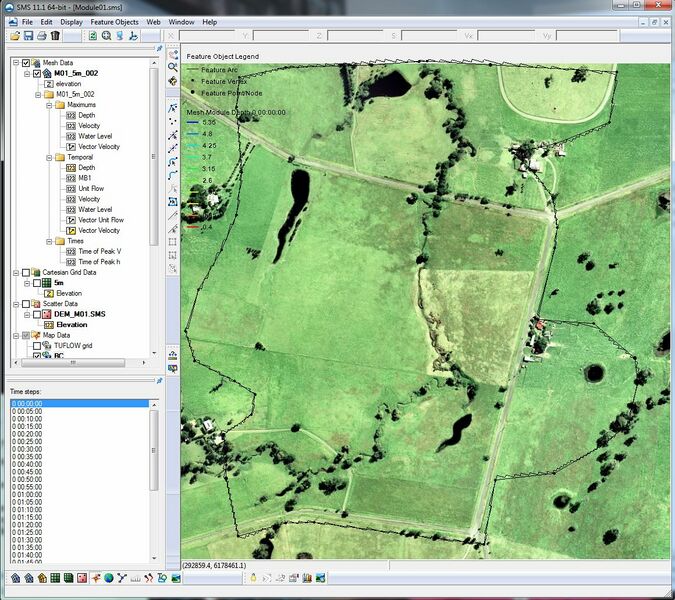The image size is (675, 600).
Task: Click the Open file folder icon
Action: pyautogui.click(x=15, y=35)
